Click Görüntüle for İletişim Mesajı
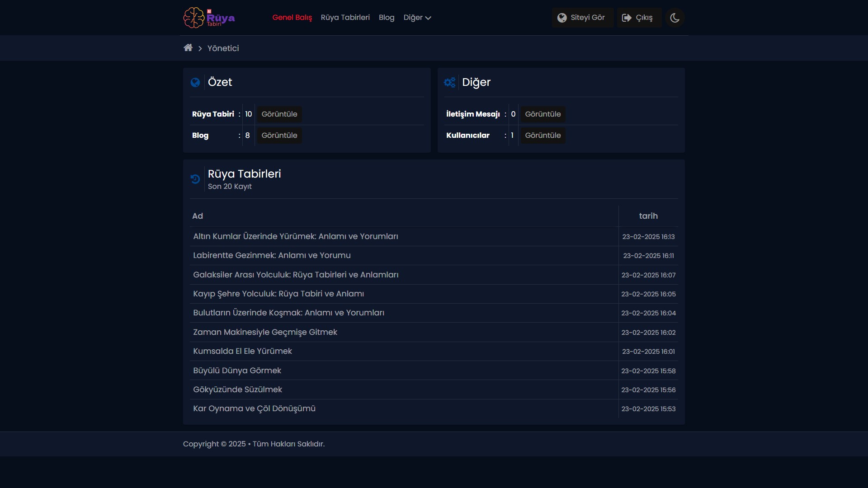The height and width of the screenshot is (488, 868). [x=543, y=114]
